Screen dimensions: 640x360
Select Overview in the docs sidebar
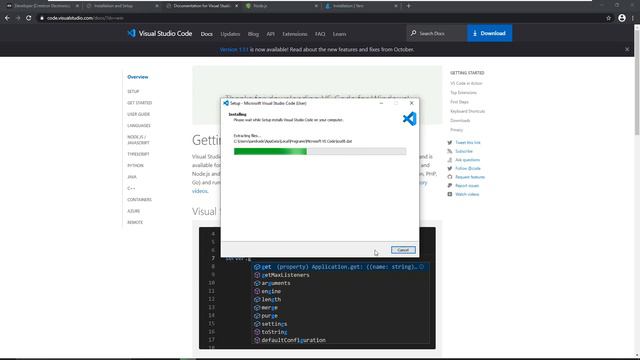pyautogui.click(x=138, y=77)
